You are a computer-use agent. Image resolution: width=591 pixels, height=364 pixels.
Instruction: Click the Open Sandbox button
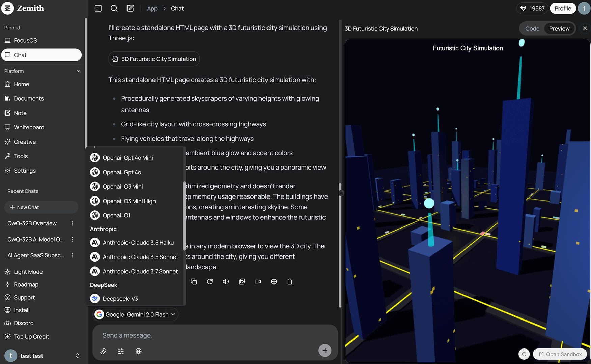pos(560,354)
